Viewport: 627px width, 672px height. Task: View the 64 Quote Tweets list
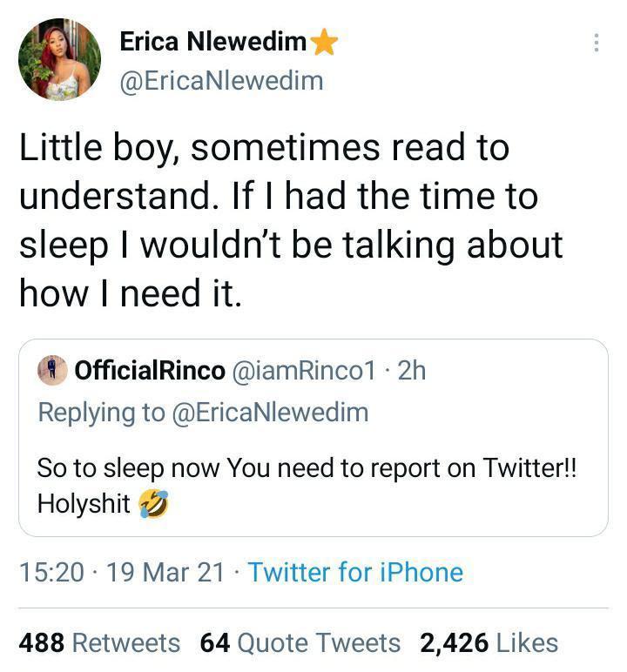coord(300,643)
